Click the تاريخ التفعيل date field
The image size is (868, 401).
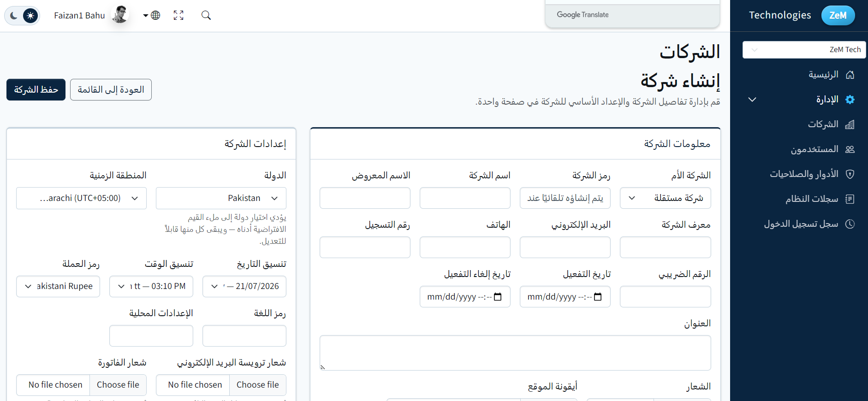(565, 297)
